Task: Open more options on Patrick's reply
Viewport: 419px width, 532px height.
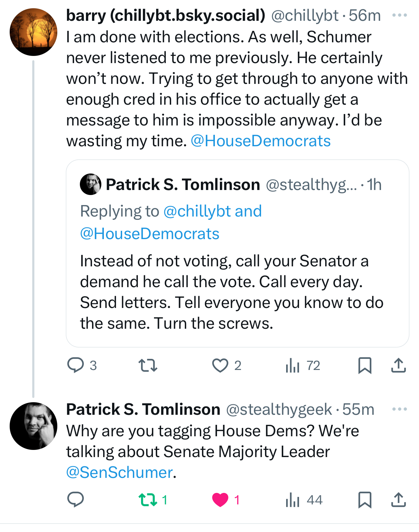Action: [x=400, y=409]
